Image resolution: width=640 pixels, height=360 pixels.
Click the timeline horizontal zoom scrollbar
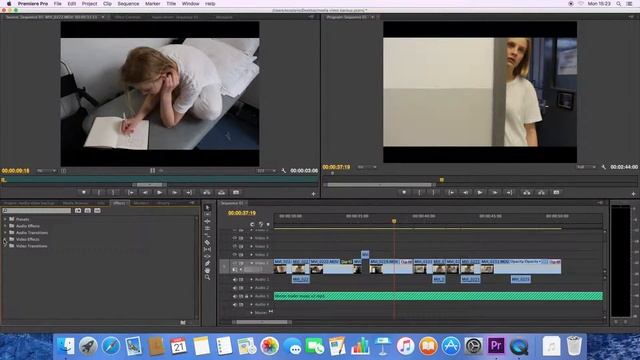coord(262,322)
